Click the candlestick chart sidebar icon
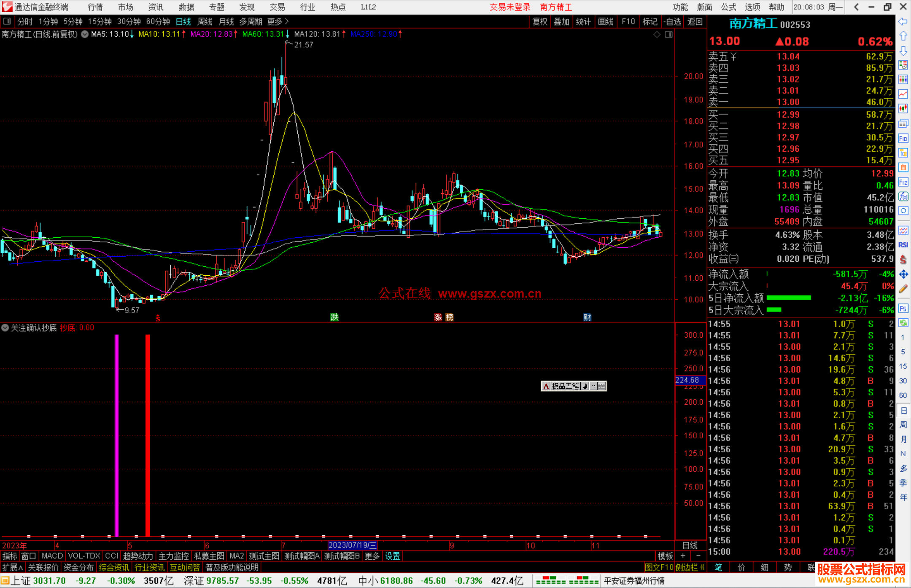911x588 pixels. tap(903, 108)
